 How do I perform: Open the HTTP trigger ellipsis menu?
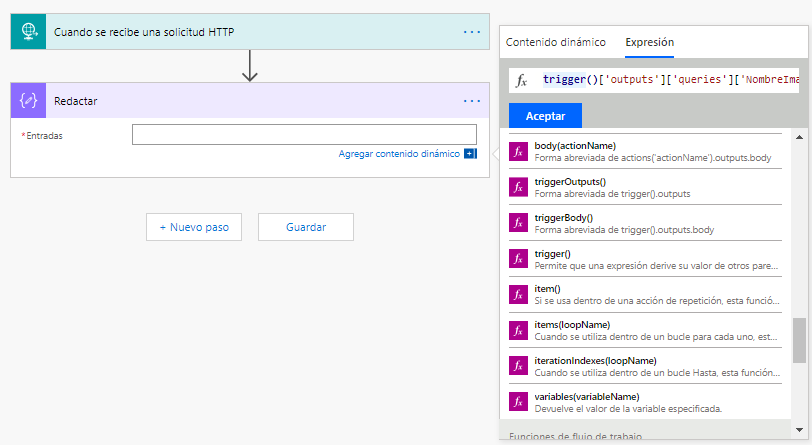[x=472, y=32]
